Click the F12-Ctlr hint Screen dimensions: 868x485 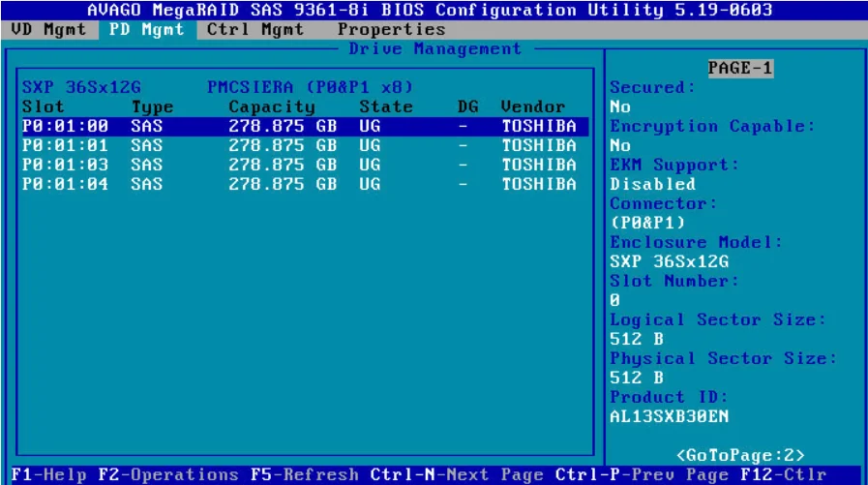(783, 475)
